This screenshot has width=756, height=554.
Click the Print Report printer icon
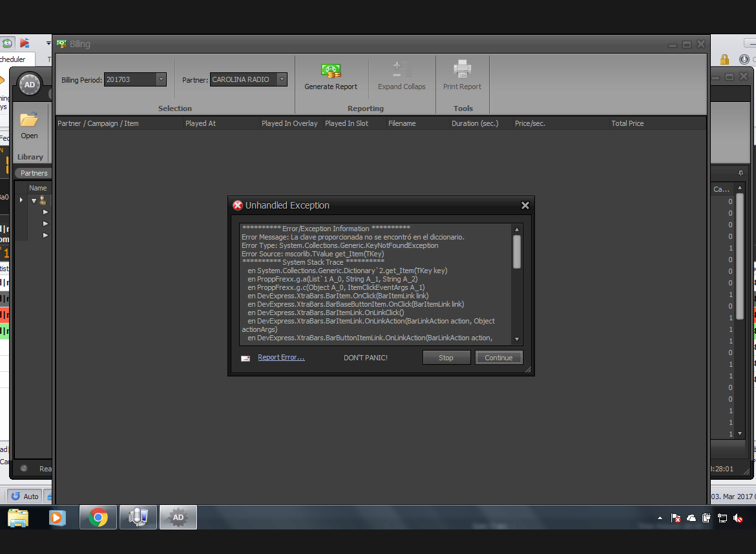pyautogui.click(x=462, y=69)
